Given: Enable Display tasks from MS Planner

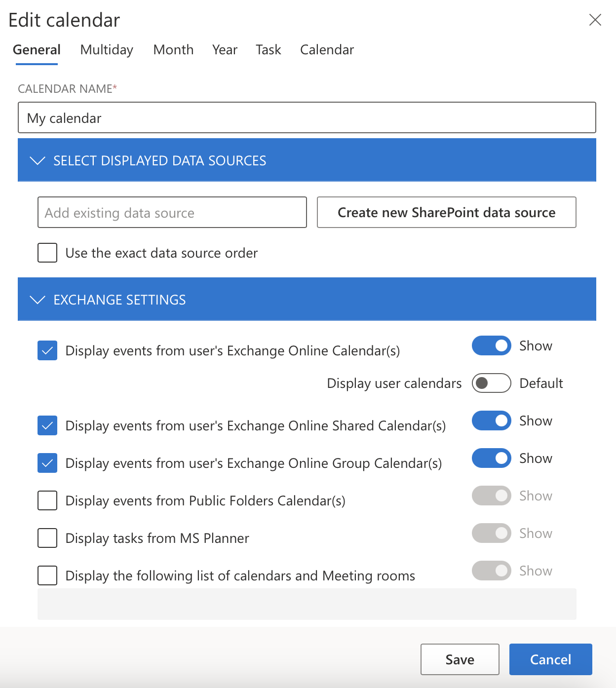Looking at the screenshot, I should click(x=47, y=538).
